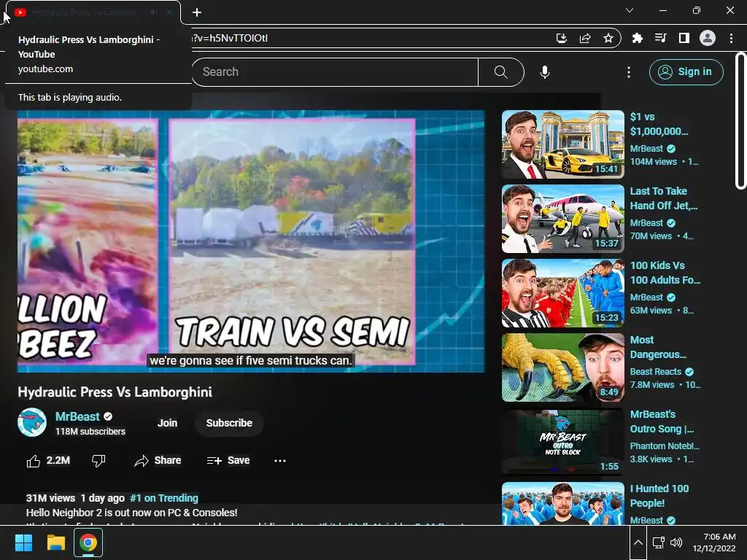
Task: Click the Join button
Action: point(167,423)
